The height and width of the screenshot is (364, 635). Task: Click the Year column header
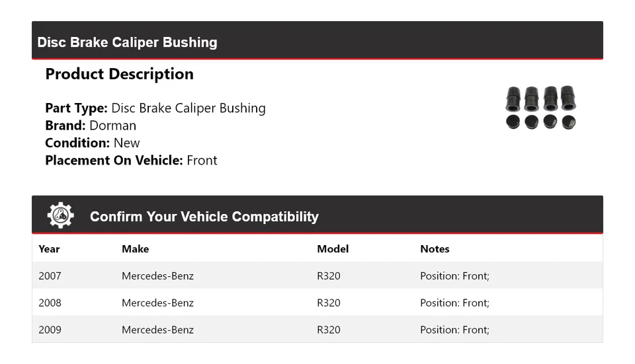click(49, 249)
